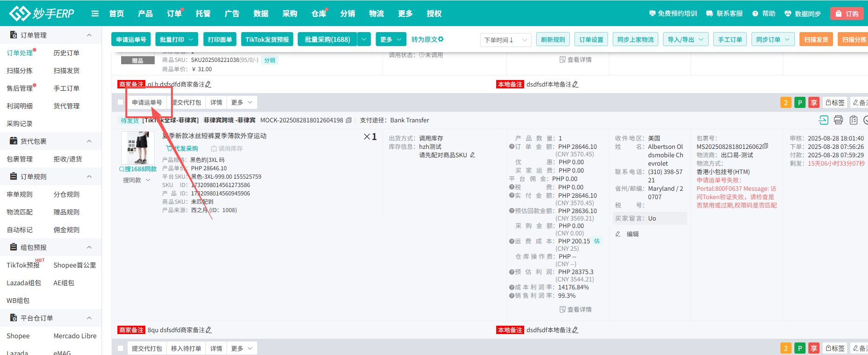Click the orange '2' badge icon

pyautogui.click(x=786, y=102)
